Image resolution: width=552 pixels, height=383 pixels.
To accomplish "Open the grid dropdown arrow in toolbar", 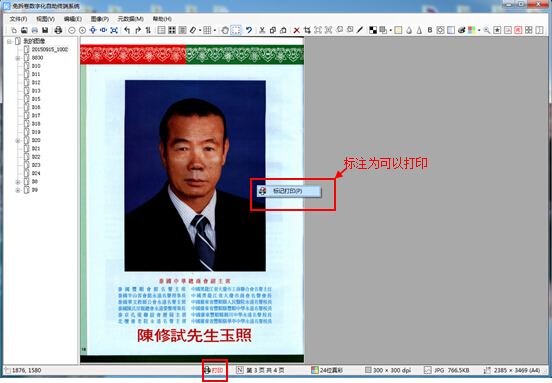I will [x=215, y=31].
